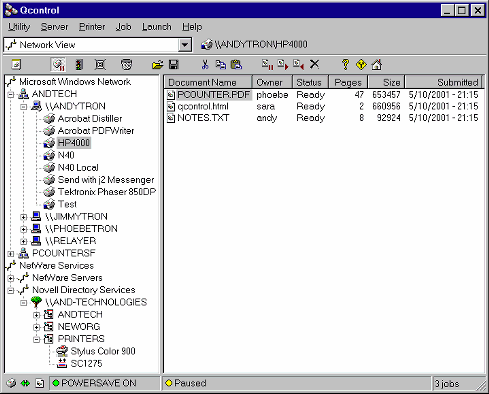The width and height of the screenshot is (489, 394).
Task: Click the traffic light toolbar icon
Action: pyautogui.click(x=79, y=65)
